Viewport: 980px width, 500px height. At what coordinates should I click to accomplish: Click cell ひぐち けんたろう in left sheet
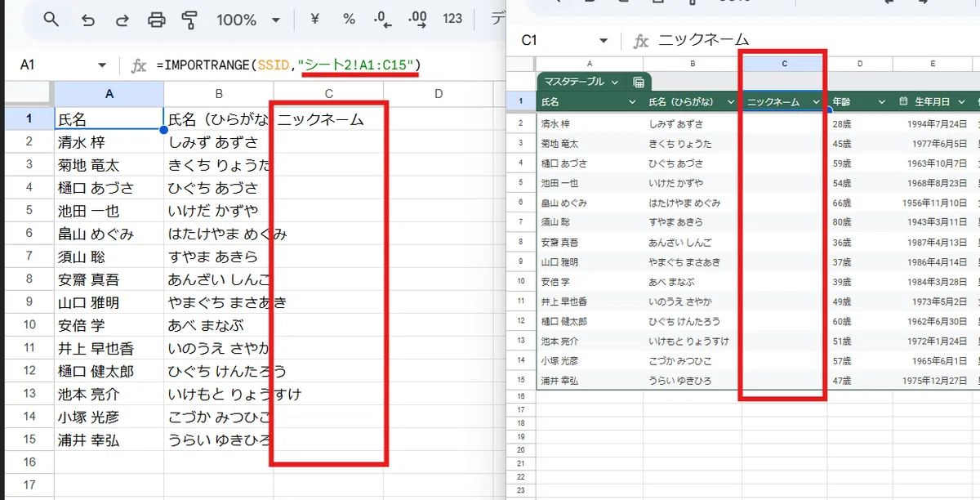(219, 371)
